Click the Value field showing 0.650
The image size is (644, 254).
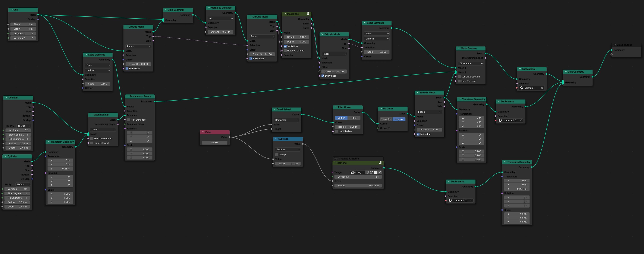(x=214, y=143)
